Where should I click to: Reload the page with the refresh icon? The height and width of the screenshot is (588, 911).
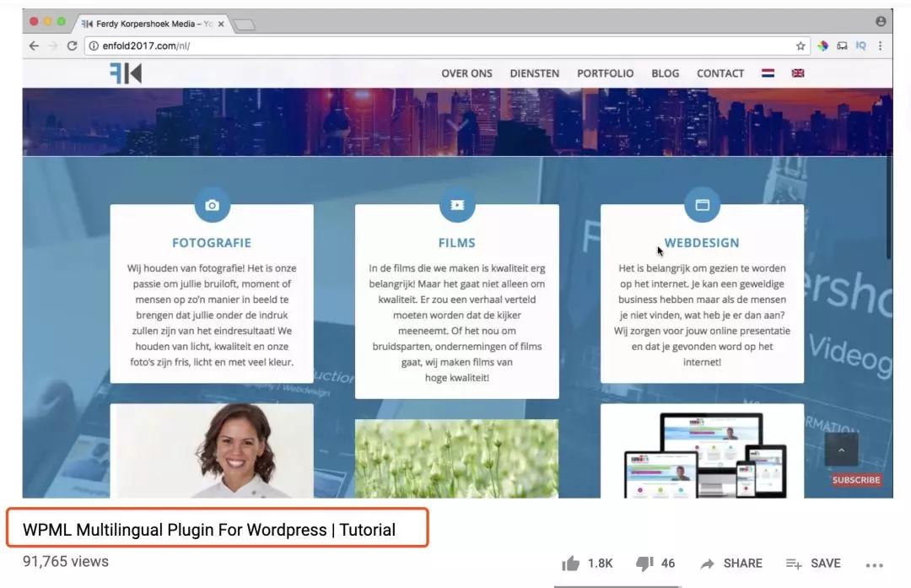72,46
